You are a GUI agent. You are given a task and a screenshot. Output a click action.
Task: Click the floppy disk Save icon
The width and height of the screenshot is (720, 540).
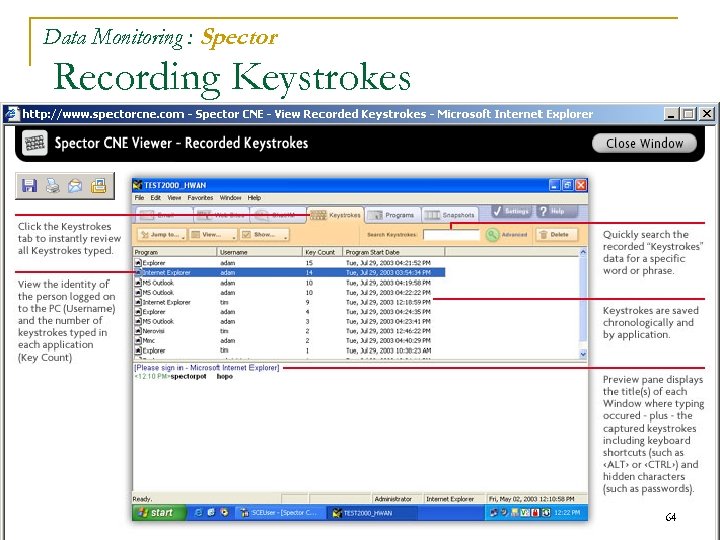click(x=29, y=186)
